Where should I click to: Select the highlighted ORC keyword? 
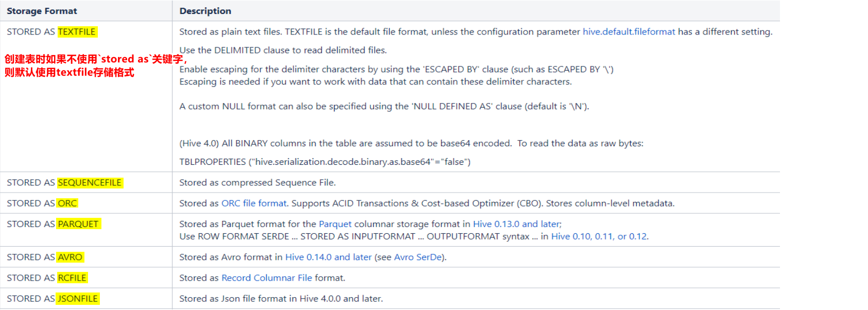(x=67, y=203)
